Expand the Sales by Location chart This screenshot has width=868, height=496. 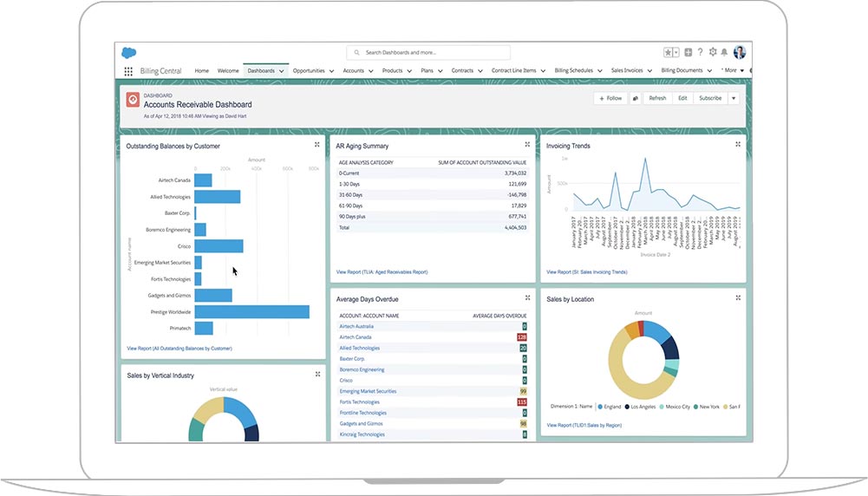tap(738, 297)
